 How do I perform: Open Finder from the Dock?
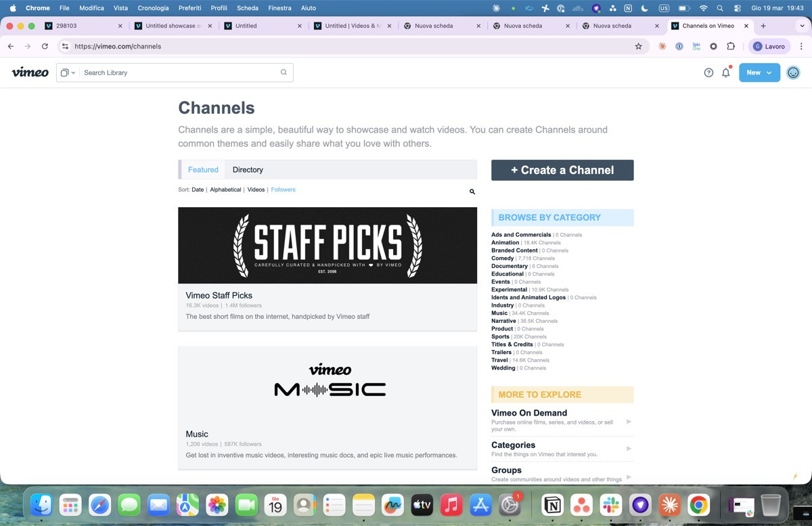(x=42, y=504)
